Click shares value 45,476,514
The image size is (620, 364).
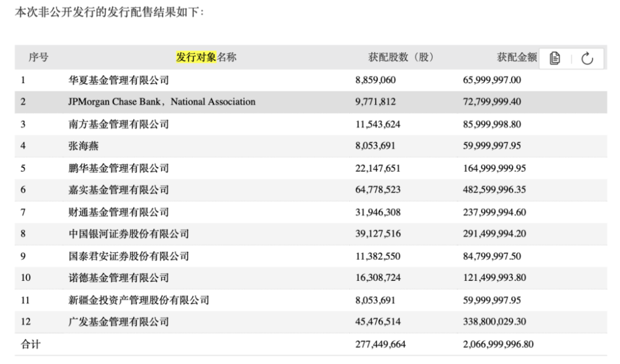[x=378, y=322]
